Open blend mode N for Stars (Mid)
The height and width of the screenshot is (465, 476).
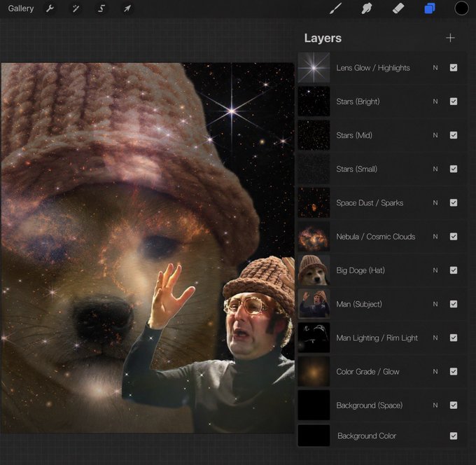pyautogui.click(x=435, y=135)
